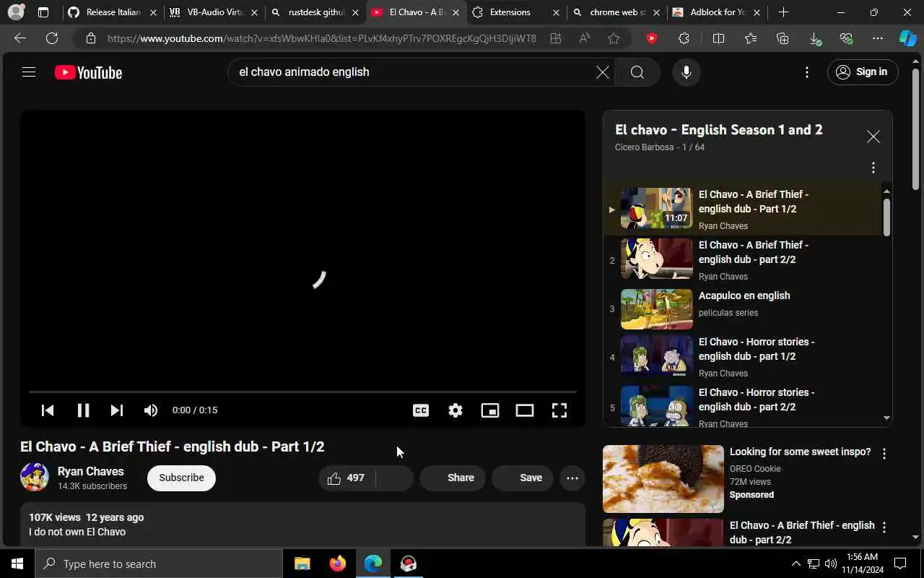Open options for the OREO ad
Viewport: 924px width, 578px height.
[x=884, y=454]
